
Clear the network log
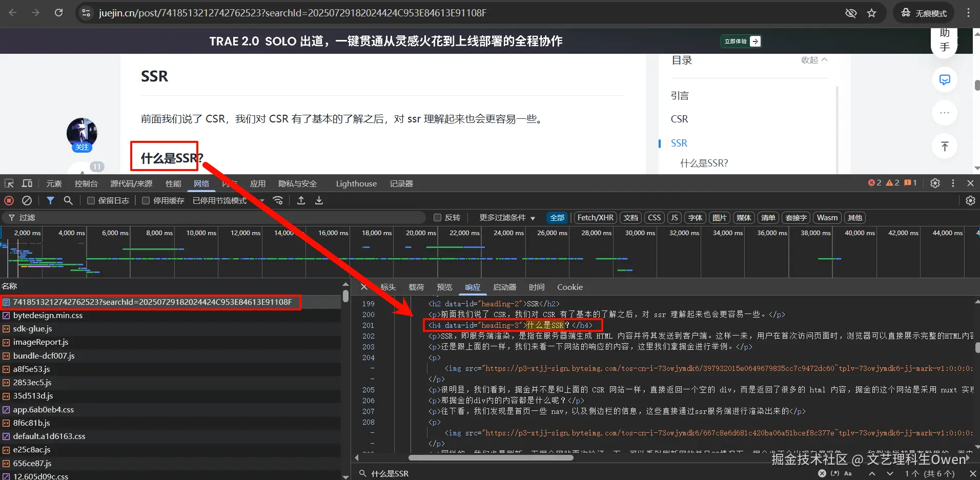[x=27, y=200]
